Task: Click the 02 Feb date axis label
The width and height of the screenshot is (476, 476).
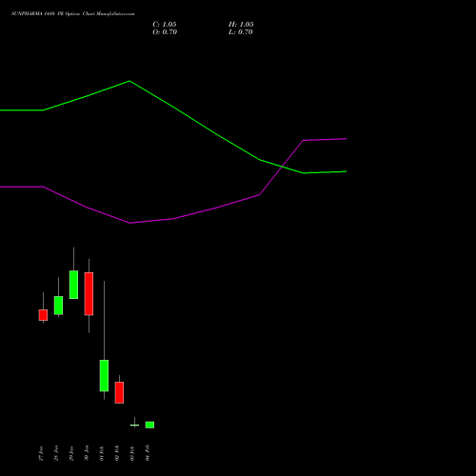Action: (x=117, y=453)
